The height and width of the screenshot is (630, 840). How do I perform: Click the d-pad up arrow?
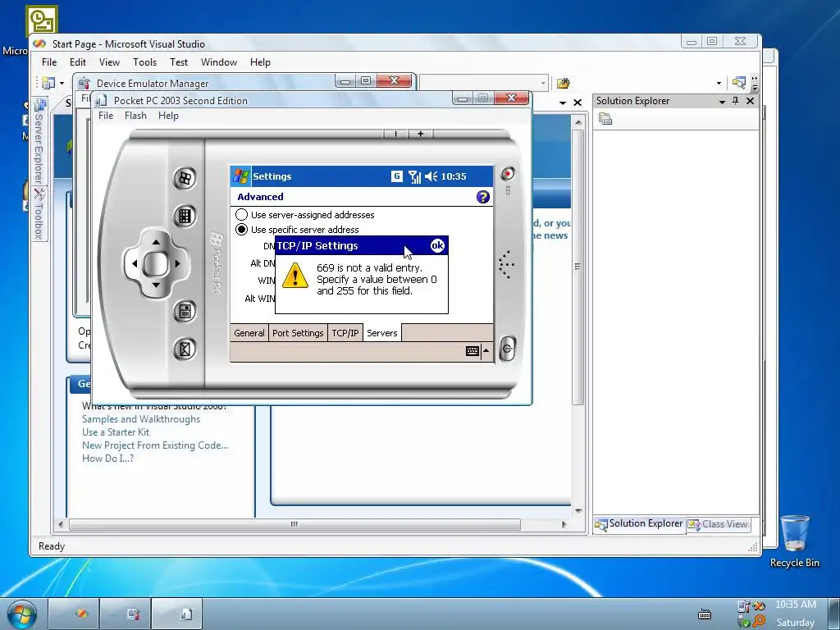[156, 242]
